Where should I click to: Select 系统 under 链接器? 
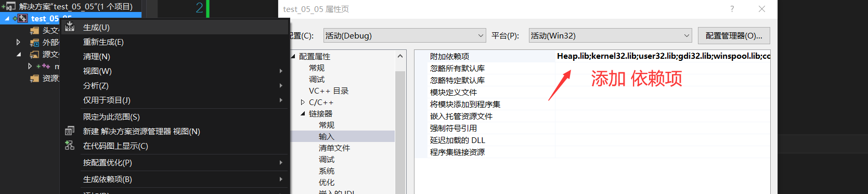point(327,171)
